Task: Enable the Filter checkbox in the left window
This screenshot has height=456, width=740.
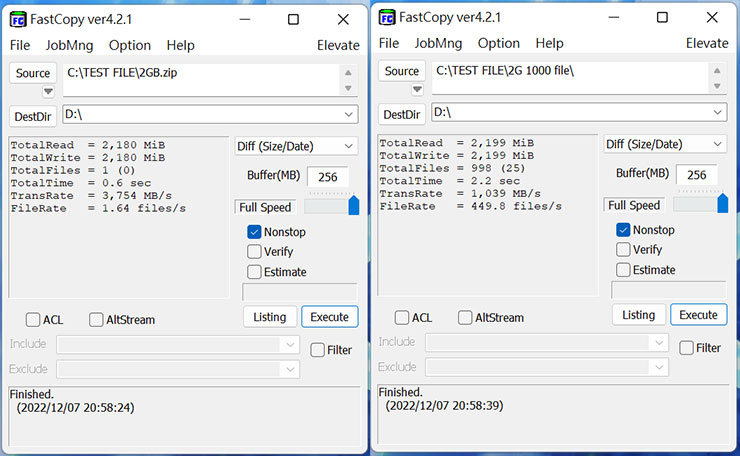Action: (x=317, y=350)
